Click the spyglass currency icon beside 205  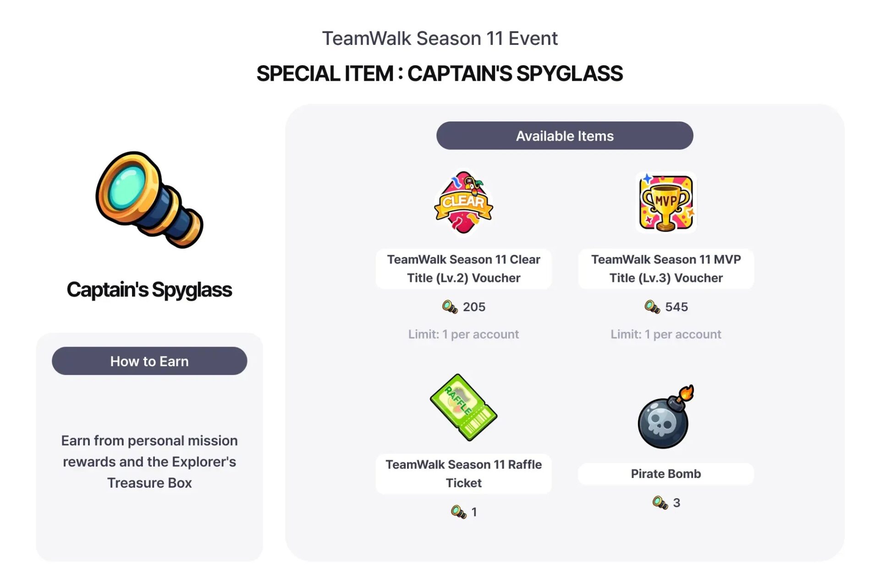pos(450,307)
